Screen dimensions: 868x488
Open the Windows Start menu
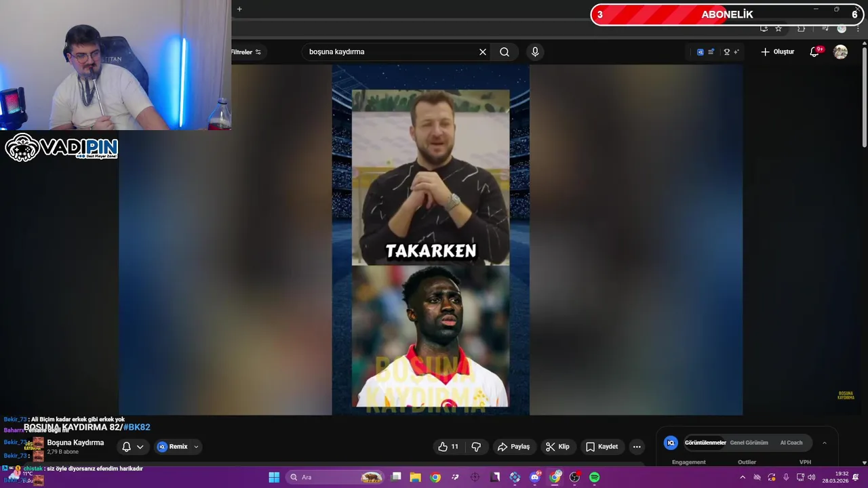pyautogui.click(x=274, y=477)
